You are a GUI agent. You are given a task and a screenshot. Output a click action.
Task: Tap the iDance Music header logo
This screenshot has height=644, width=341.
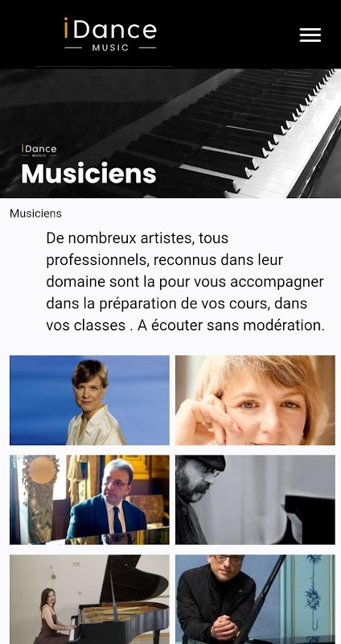(x=110, y=35)
